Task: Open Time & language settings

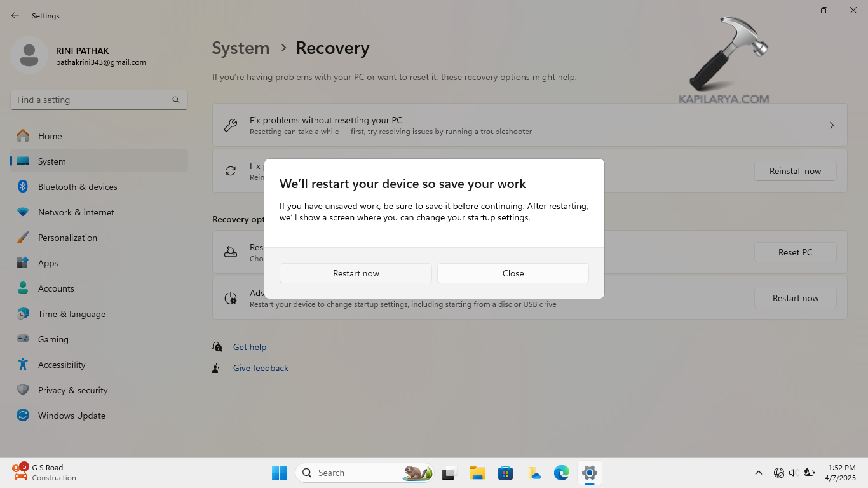Action: [71, 314]
